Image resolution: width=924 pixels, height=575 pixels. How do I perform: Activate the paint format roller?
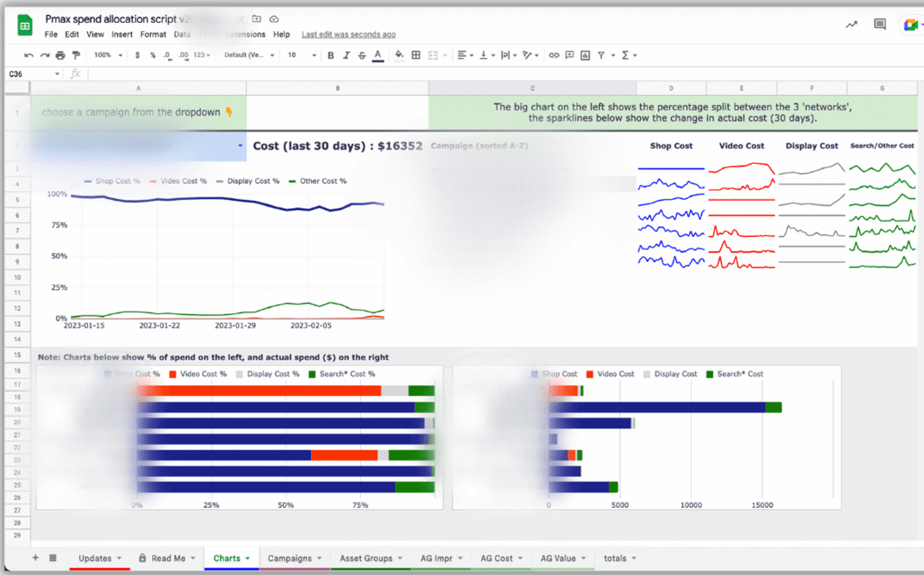(x=76, y=55)
